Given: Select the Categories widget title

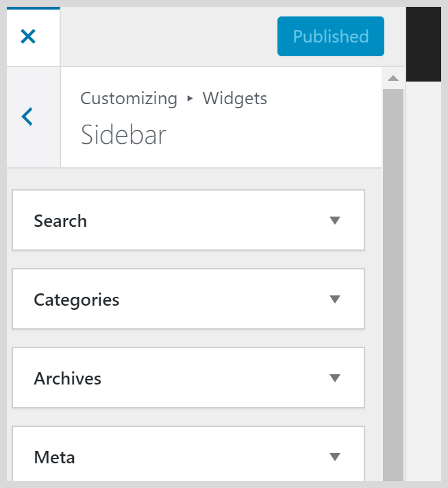Looking at the screenshot, I should (76, 300).
